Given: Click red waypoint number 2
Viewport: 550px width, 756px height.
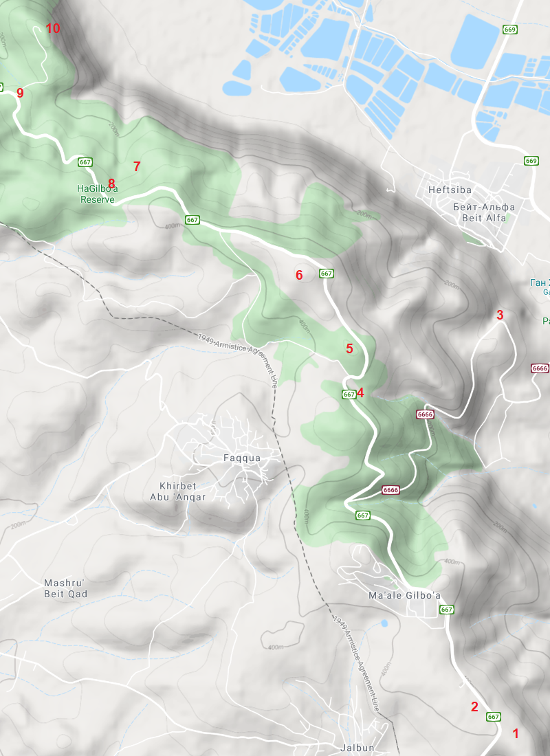Looking at the screenshot, I should 474,707.
